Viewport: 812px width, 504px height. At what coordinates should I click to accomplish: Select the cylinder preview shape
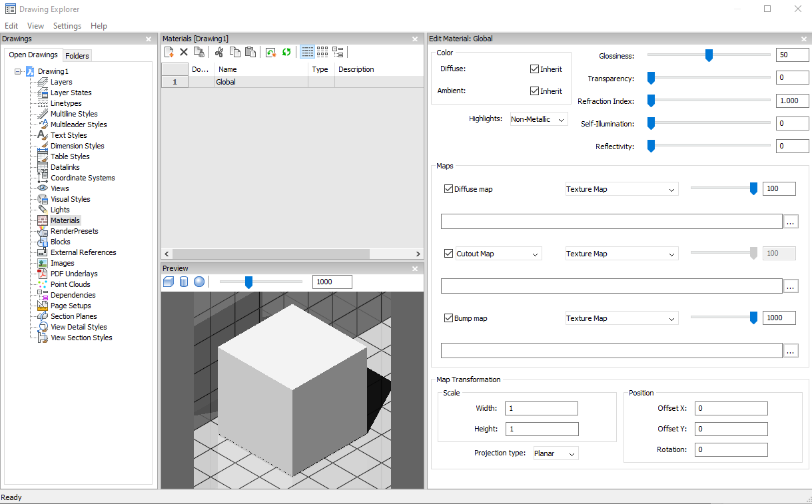pyautogui.click(x=184, y=282)
